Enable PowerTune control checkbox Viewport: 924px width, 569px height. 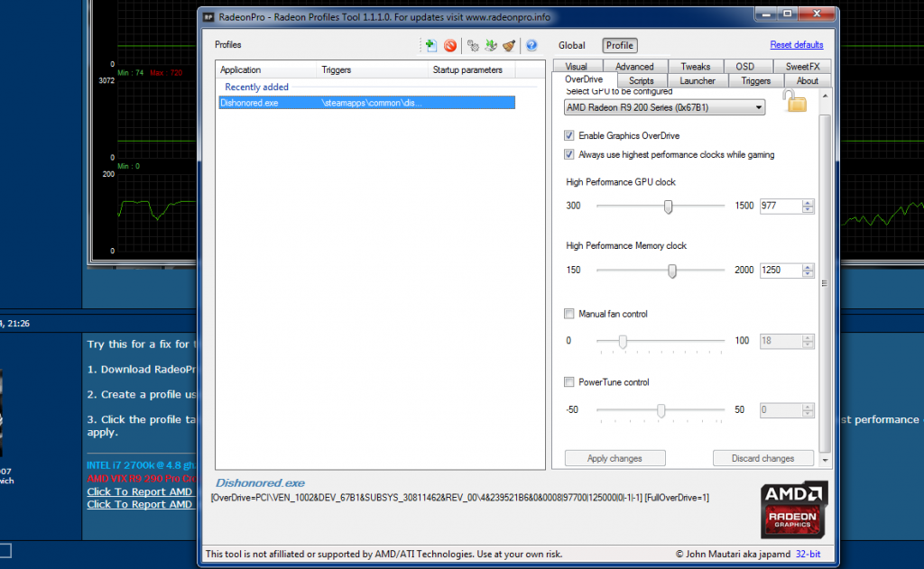[x=568, y=382]
